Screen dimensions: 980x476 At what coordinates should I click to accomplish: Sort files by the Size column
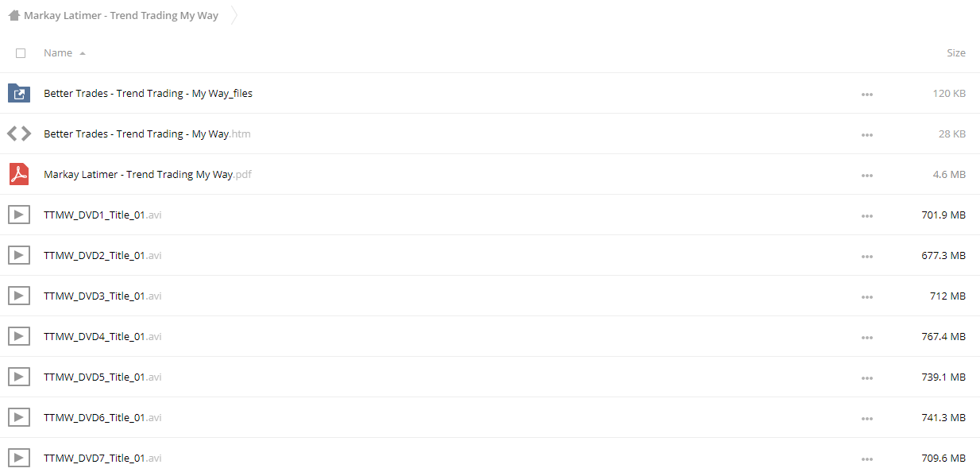click(956, 53)
